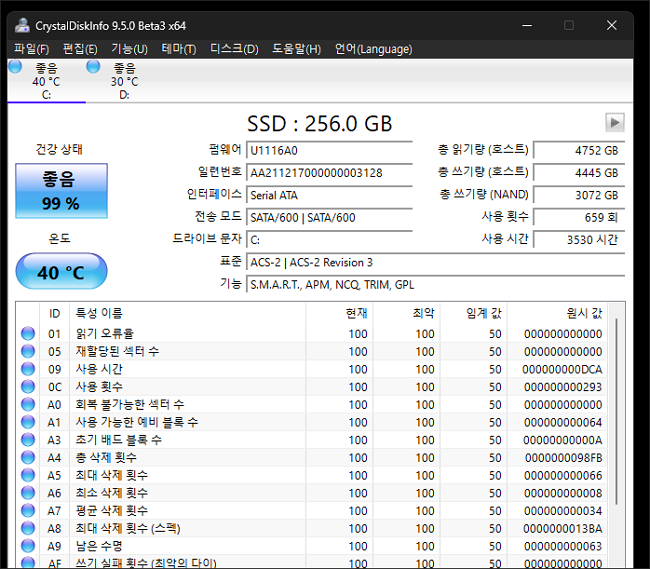The width and height of the screenshot is (650, 569).
Task: Click raw value 0000000013BA
Action: click(x=563, y=529)
